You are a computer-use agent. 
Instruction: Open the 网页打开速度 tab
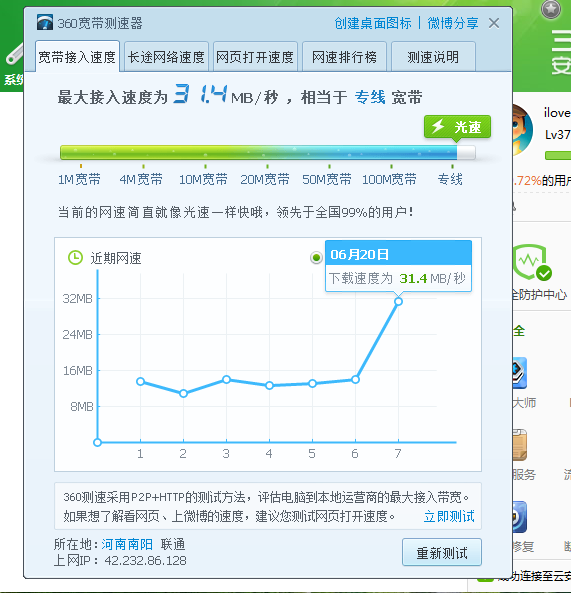point(255,57)
